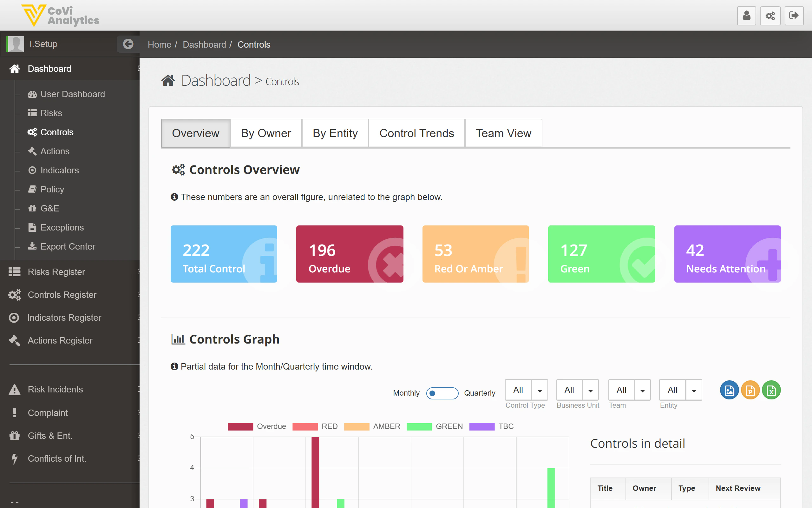
Task: Click the info icon near overall figure note
Action: 174,197
